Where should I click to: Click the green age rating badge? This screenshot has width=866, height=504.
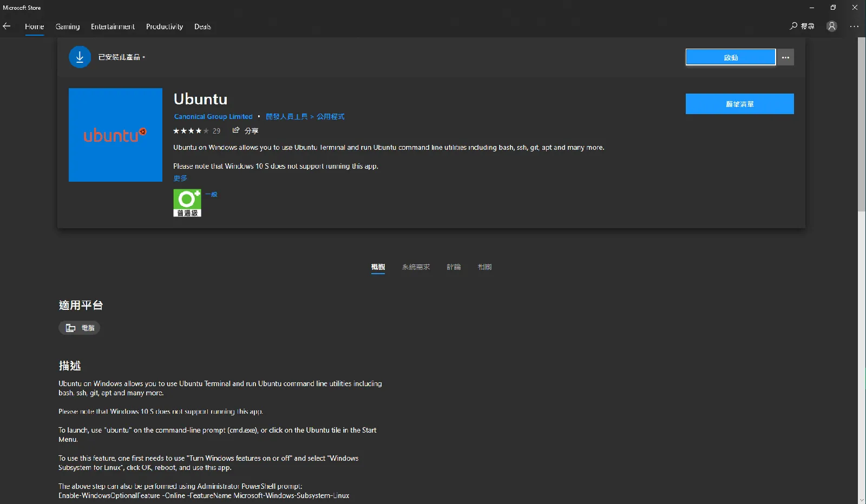(187, 203)
